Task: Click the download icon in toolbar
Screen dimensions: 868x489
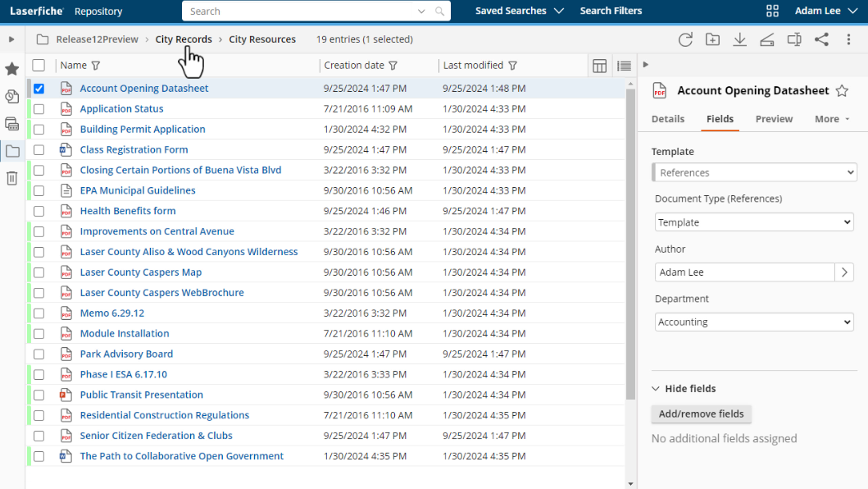Action: point(739,39)
